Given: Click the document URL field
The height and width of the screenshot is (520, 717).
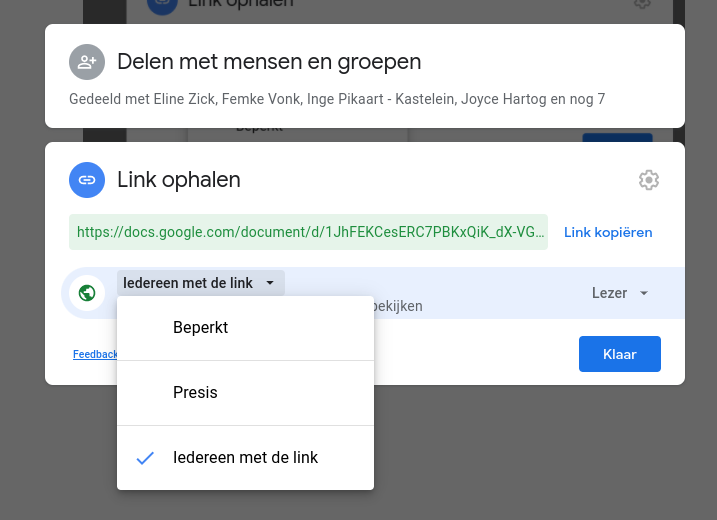Looking at the screenshot, I should (x=308, y=232).
